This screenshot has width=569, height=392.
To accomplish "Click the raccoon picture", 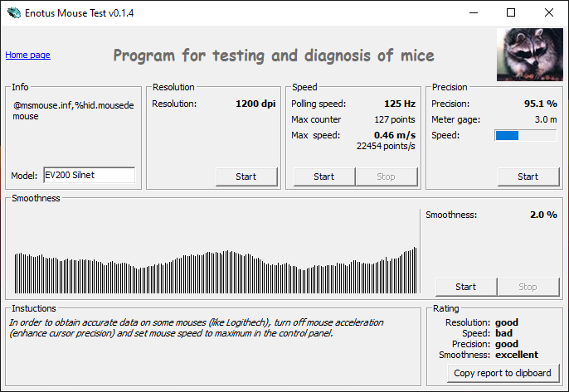I will 530,55.
